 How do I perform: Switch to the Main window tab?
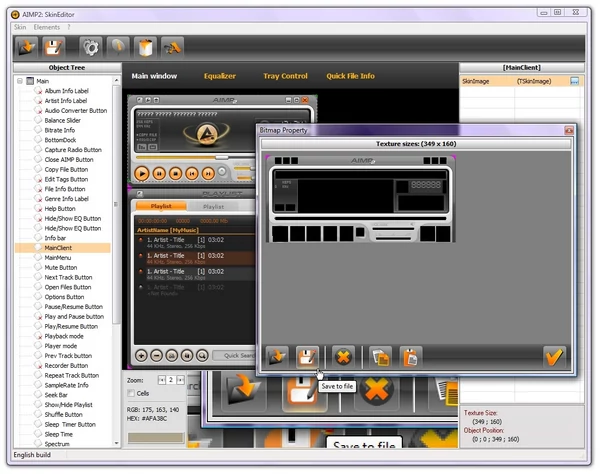pyautogui.click(x=154, y=76)
